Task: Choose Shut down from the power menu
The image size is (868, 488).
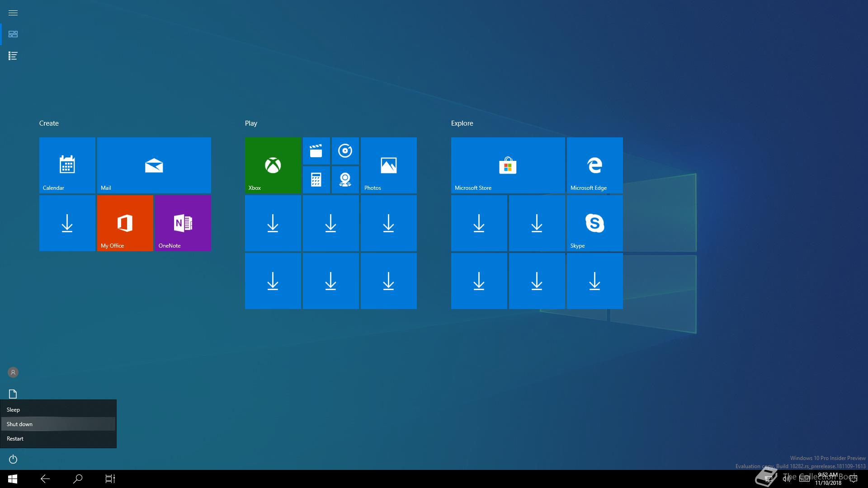Action: click(58, 424)
